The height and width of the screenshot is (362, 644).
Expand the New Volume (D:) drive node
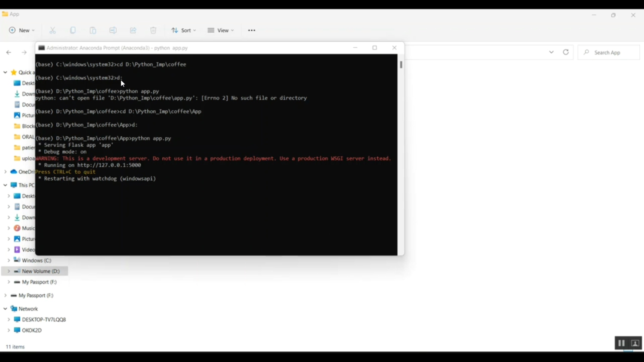(9, 271)
